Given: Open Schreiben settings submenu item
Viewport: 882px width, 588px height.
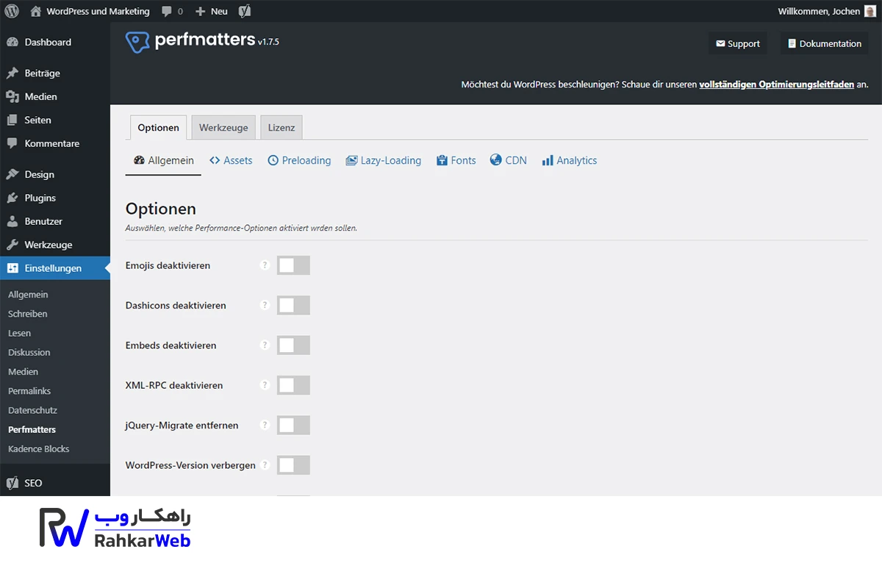Looking at the screenshot, I should click(x=28, y=314).
